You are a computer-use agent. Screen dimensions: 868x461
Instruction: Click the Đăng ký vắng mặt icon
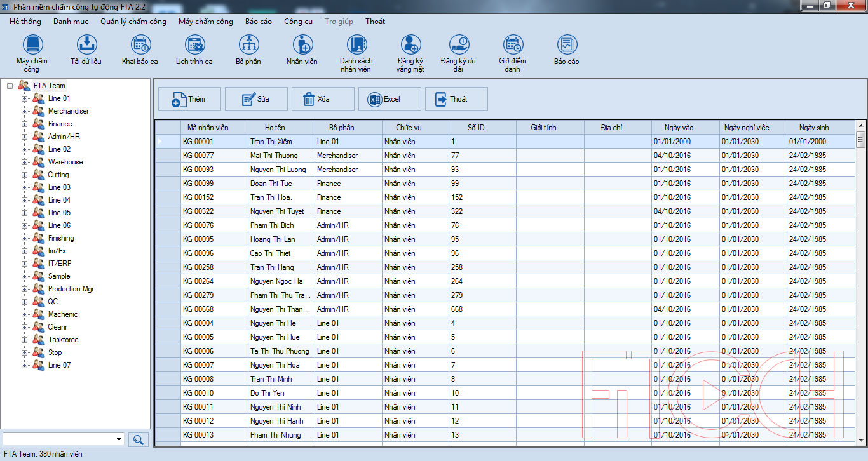pyautogui.click(x=410, y=45)
